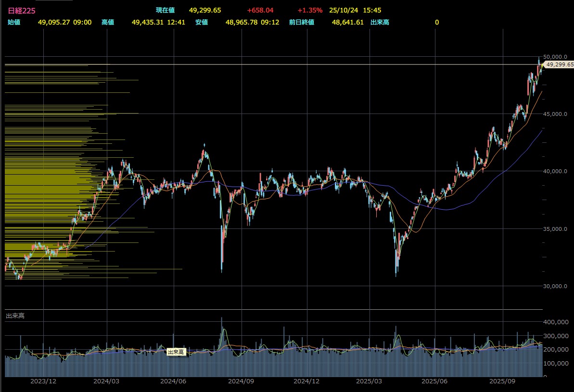Click the 2023/12 date axis label
574x392 pixels.
pos(43,381)
